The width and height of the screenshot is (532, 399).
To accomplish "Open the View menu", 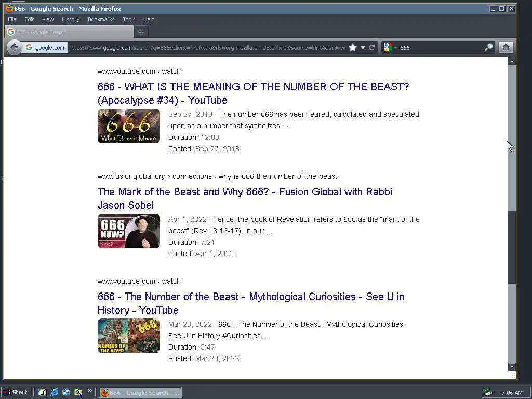I will [x=48, y=19].
